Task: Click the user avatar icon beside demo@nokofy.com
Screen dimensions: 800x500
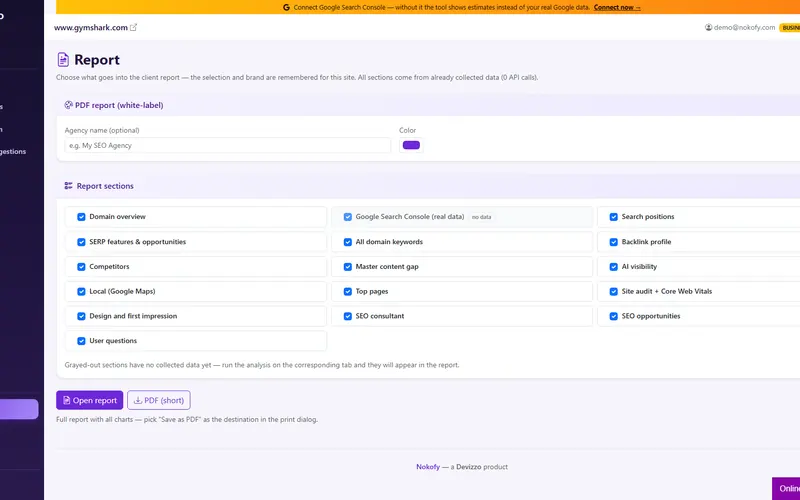Action: coord(708,28)
